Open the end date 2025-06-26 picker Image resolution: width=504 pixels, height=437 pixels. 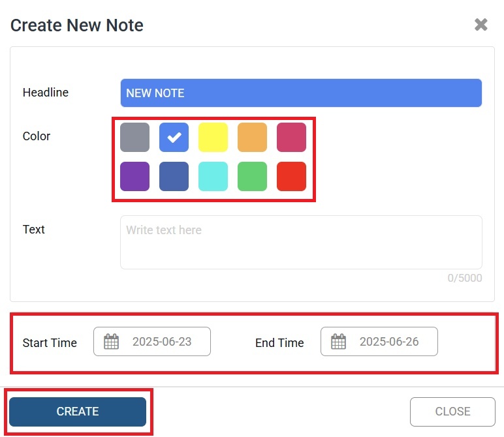tap(379, 341)
